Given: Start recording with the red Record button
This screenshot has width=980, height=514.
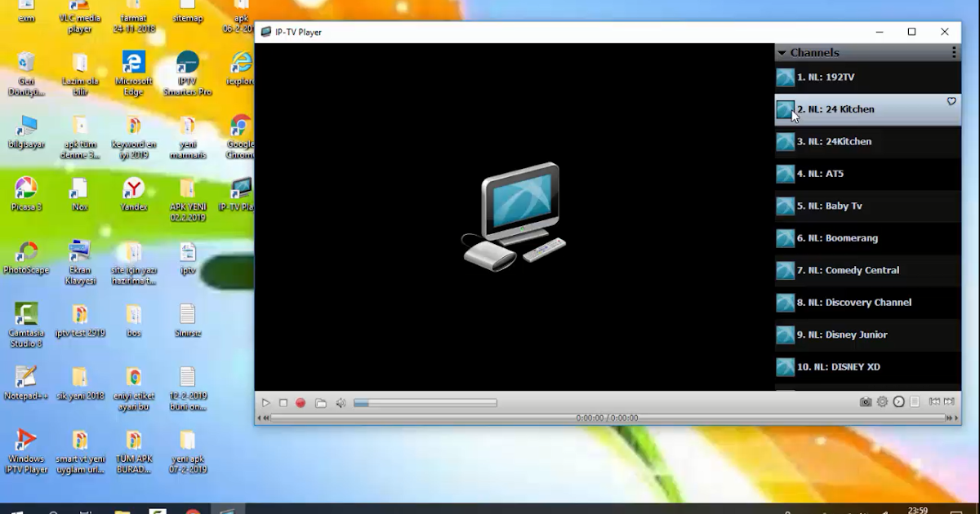Looking at the screenshot, I should (x=301, y=403).
